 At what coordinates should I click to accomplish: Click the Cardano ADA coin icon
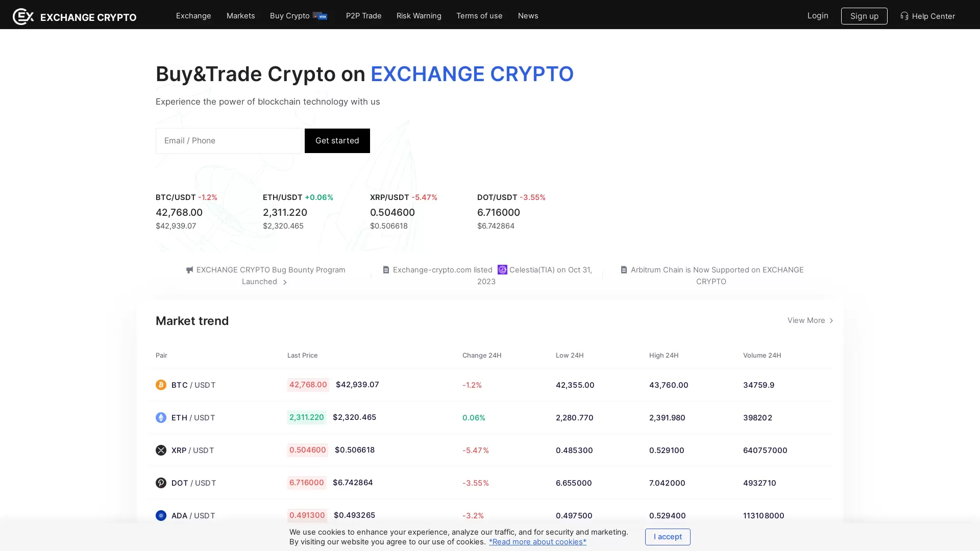point(161,515)
